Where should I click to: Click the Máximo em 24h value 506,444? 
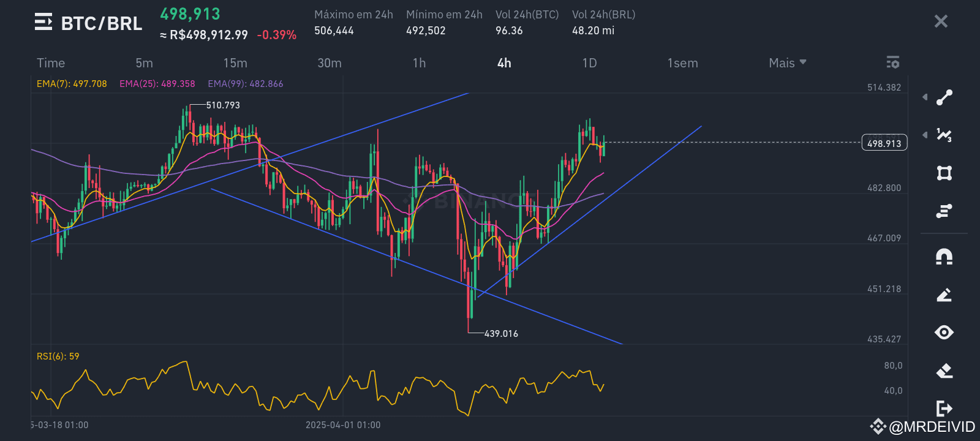click(334, 31)
